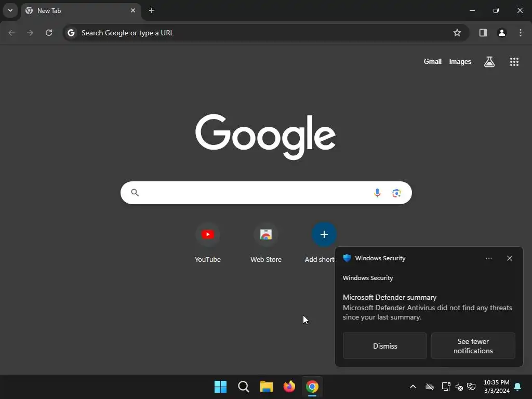
Task: Open Search Labs flask icon
Action: coord(489,62)
